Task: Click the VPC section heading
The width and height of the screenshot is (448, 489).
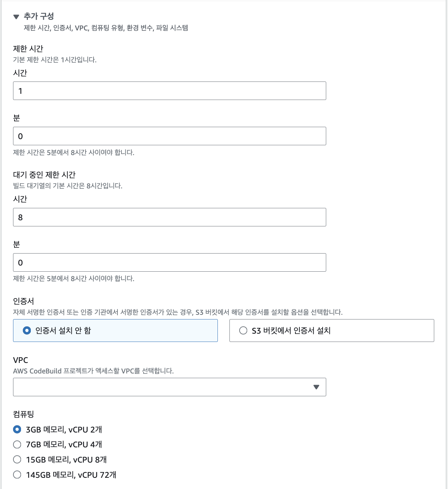Action: pyautogui.click(x=20, y=360)
